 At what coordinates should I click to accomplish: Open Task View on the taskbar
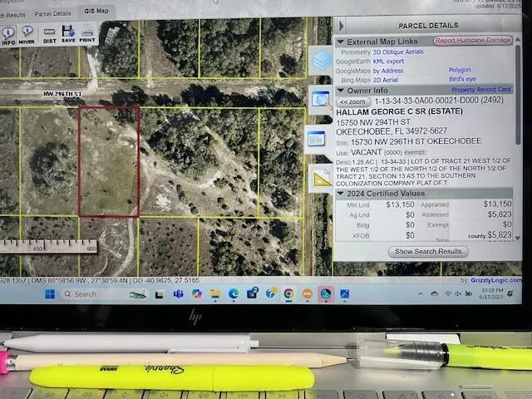pyautogui.click(x=160, y=294)
